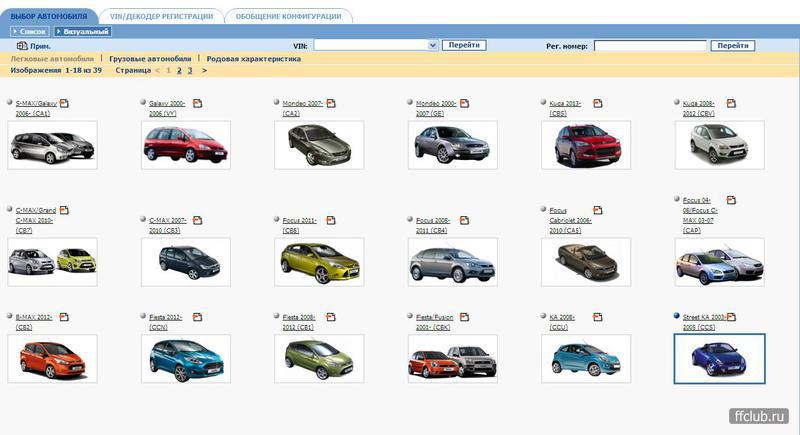
Task: Select radio button for Fiesta 2012- (CCN)
Action: tap(143, 316)
